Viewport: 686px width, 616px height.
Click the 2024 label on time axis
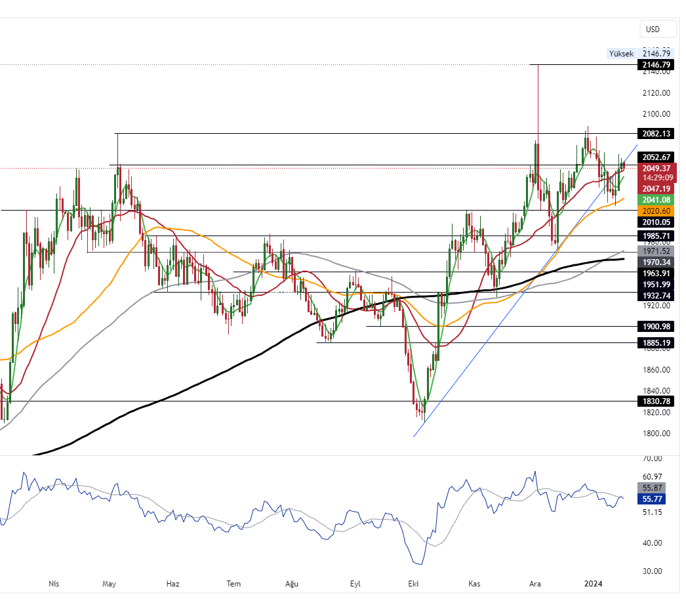[x=594, y=583]
